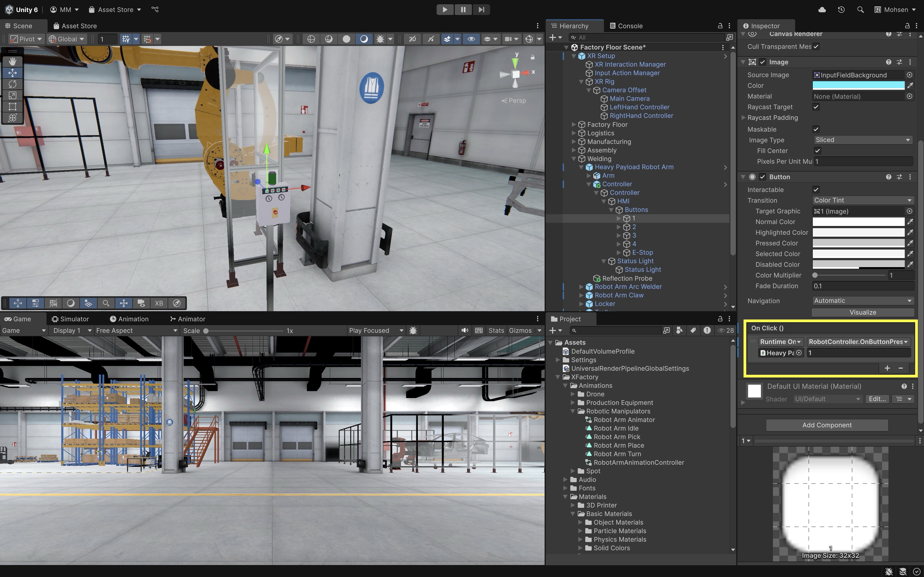Expand the Factory Floor hierarchy item
Viewport: 924px width, 577px height.
click(573, 124)
